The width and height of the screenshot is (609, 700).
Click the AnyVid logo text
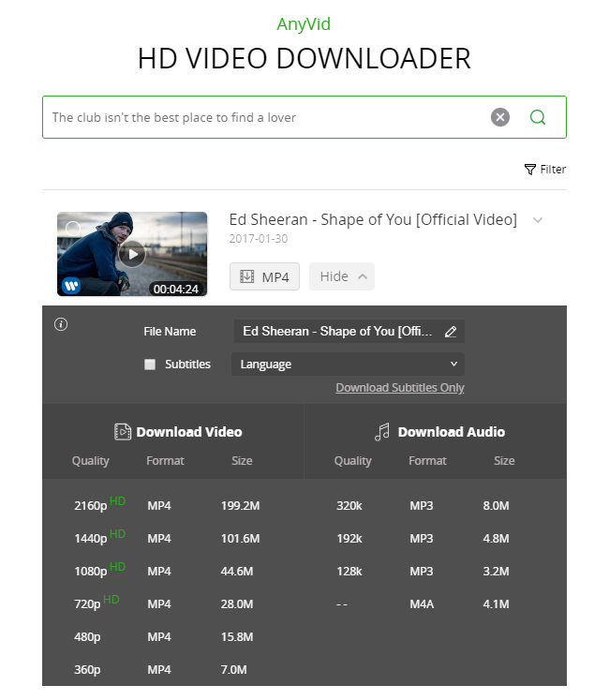304,24
